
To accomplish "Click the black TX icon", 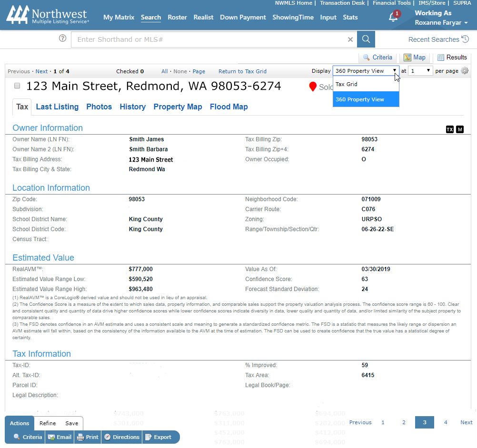I will click(x=449, y=129).
